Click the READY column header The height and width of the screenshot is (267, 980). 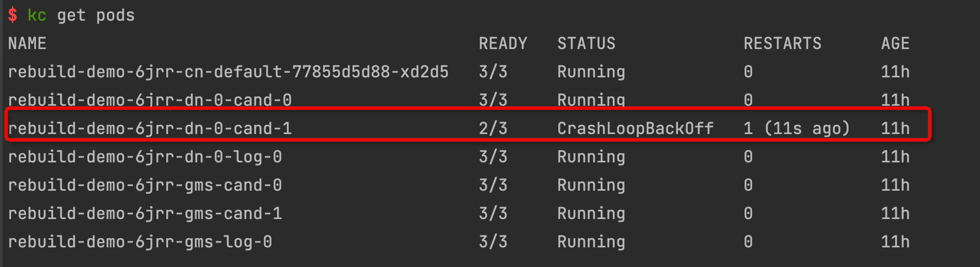(503, 44)
